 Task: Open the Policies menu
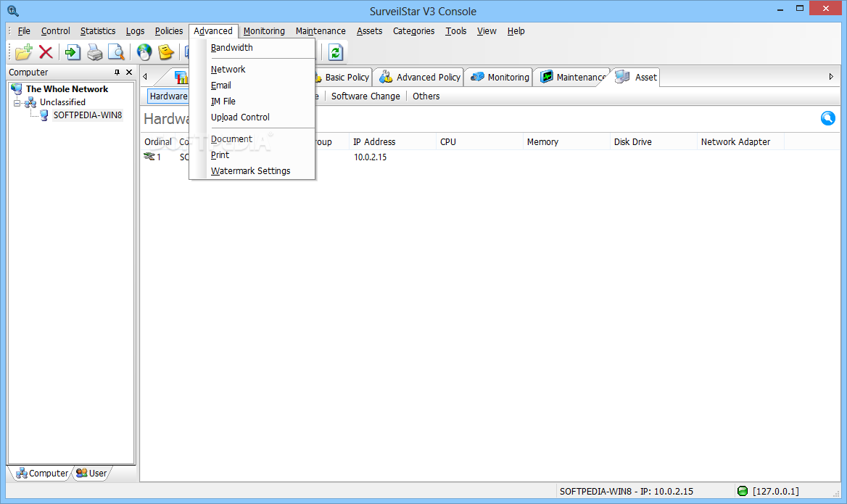(168, 30)
